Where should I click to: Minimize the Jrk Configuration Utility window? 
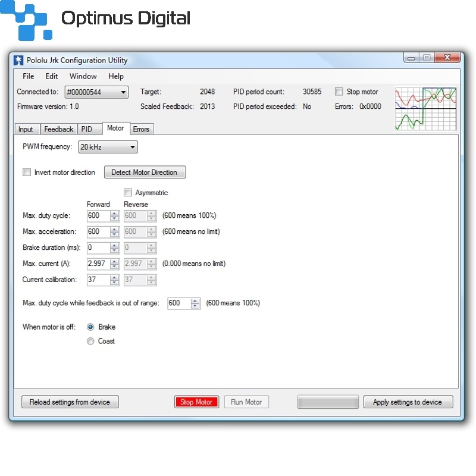pos(411,58)
